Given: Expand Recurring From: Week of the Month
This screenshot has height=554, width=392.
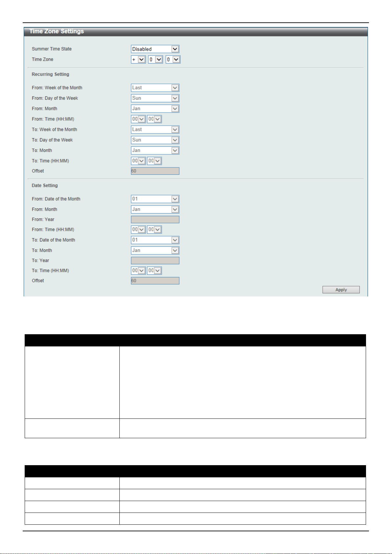Looking at the screenshot, I should (155, 88).
